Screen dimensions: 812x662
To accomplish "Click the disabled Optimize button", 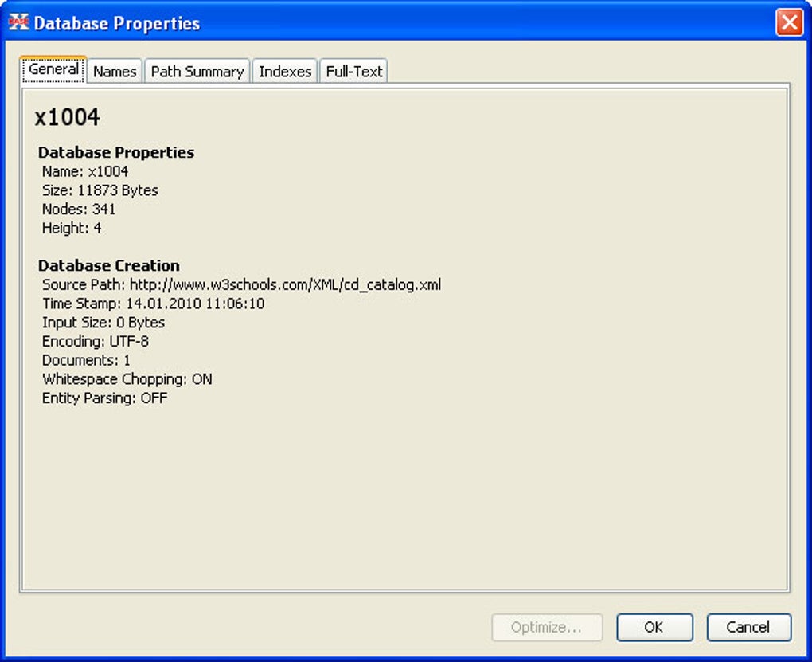I will 546,627.
